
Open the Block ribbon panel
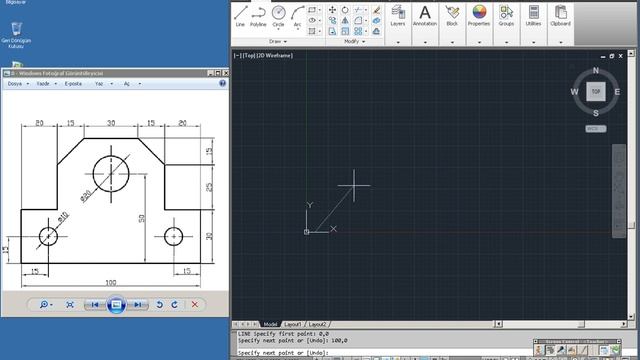coord(452,16)
